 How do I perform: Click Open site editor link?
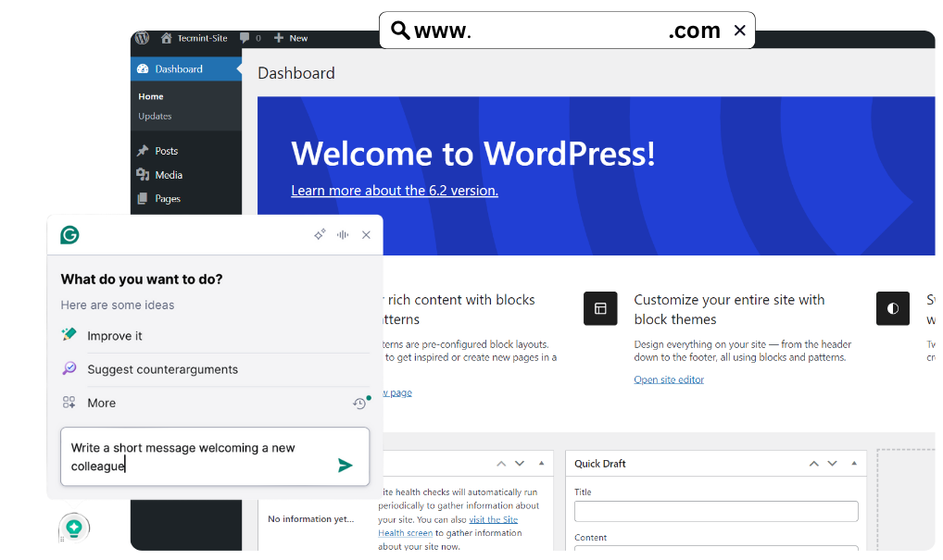669,380
